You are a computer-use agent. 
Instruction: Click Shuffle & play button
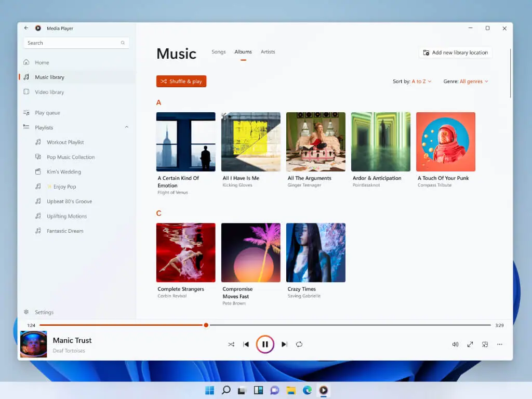[x=181, y=82]
